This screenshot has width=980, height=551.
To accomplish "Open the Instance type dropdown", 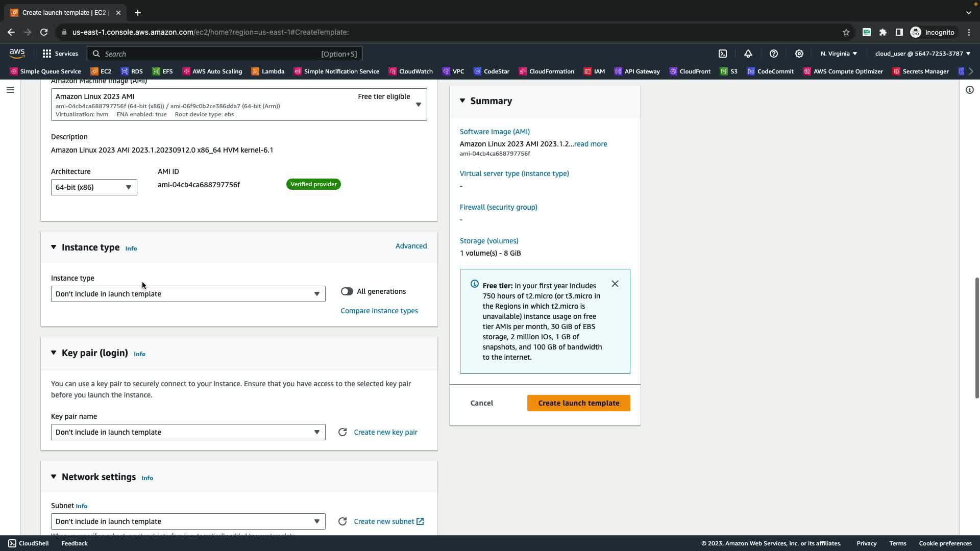I will pyautogui.click(x=188, y=294).
